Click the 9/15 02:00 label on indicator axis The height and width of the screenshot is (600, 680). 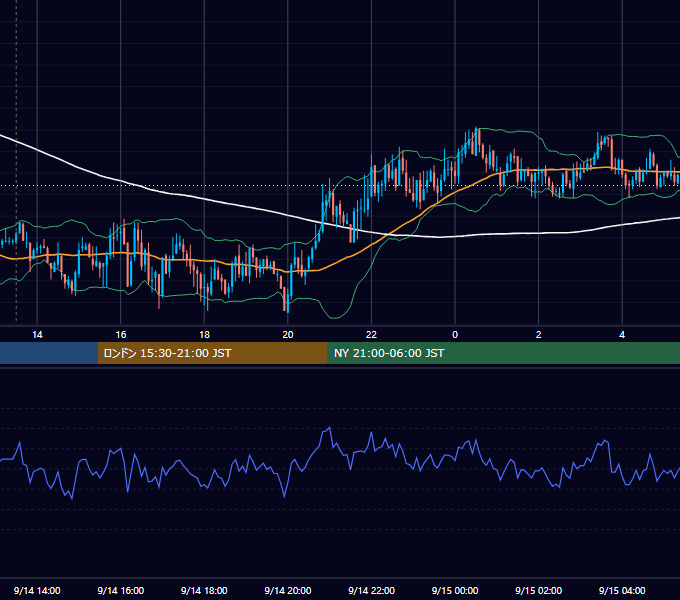[x=538, y=590]
